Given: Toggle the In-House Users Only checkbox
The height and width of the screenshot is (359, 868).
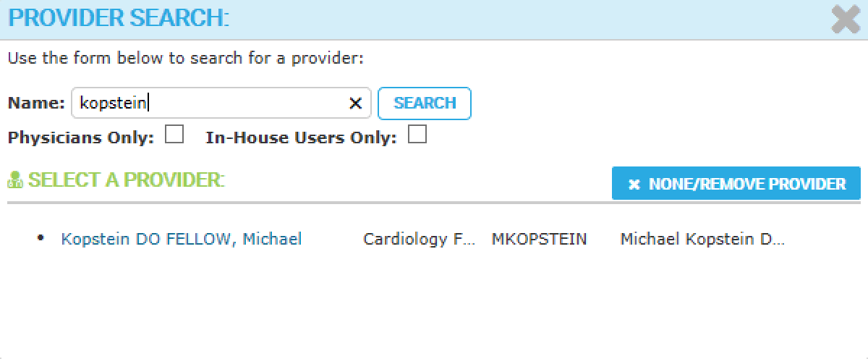Looking at the screenshot, I should [417, 135].
